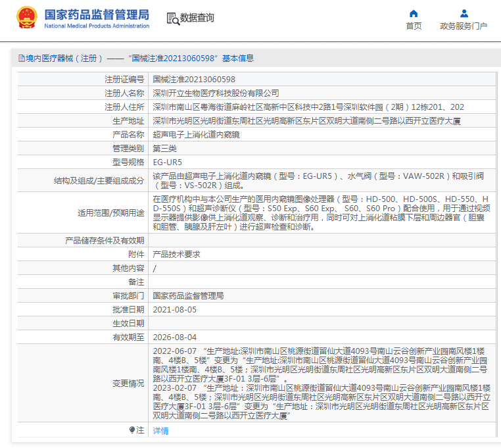
Task: Click the 注册人名称 label cell
Action: pos(124,93)
